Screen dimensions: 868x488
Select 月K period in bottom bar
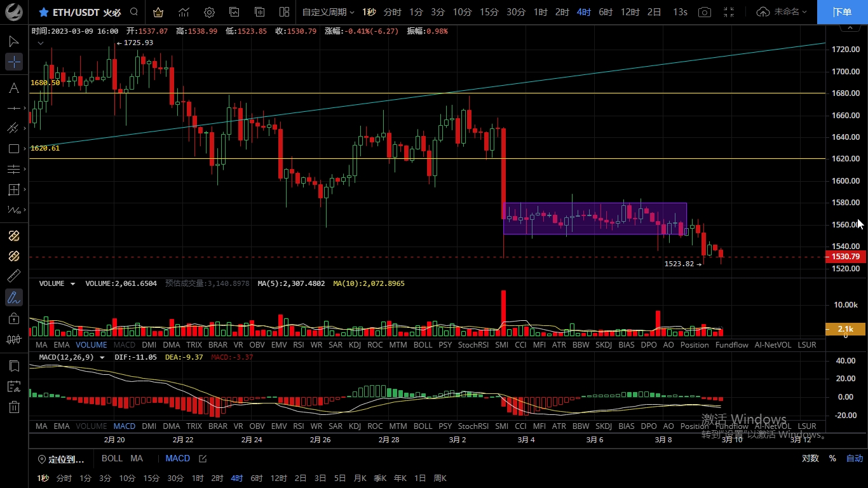click(360, 478)
